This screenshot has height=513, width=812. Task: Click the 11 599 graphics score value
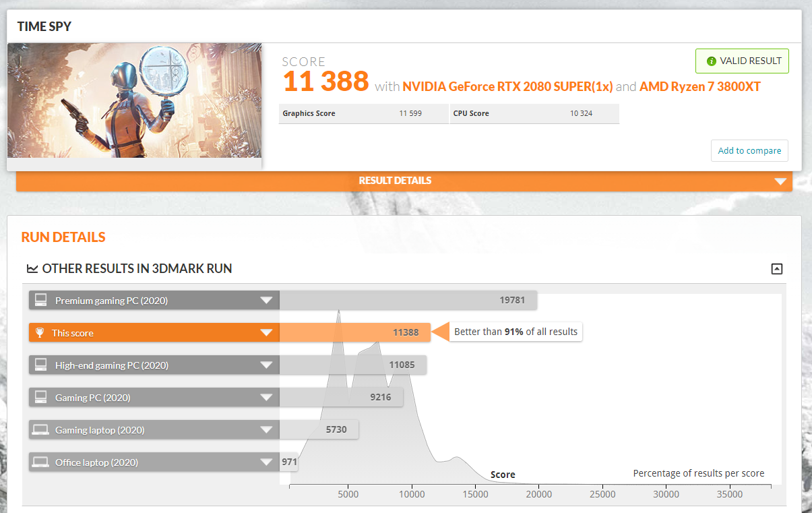click(x=410, y=113)
